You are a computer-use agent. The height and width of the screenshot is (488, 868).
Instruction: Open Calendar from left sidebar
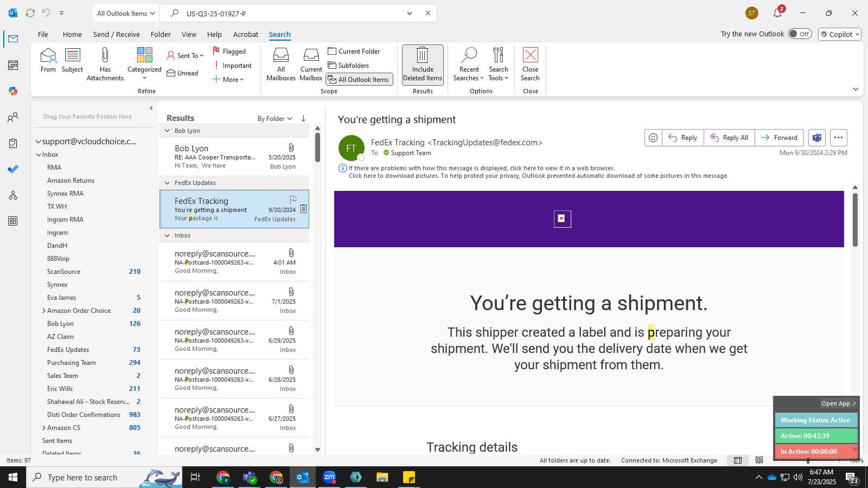pos(13,65)
